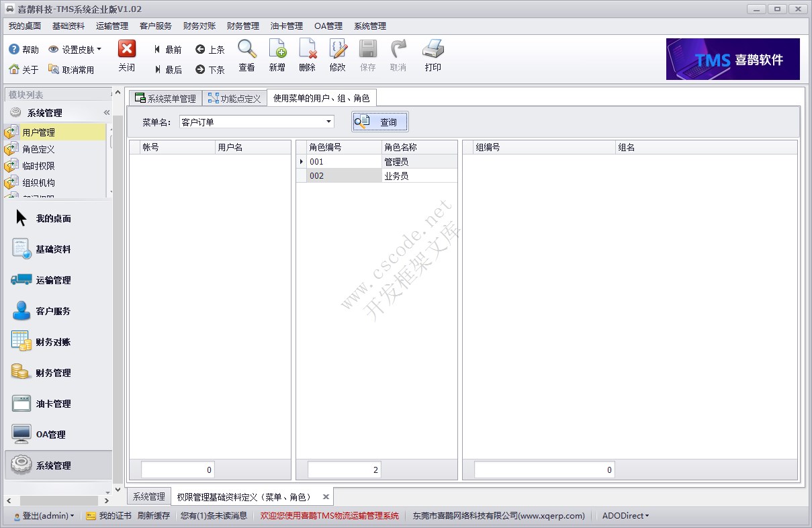Switch to the 系统菜单管理 tab

[x=165, y=98]
